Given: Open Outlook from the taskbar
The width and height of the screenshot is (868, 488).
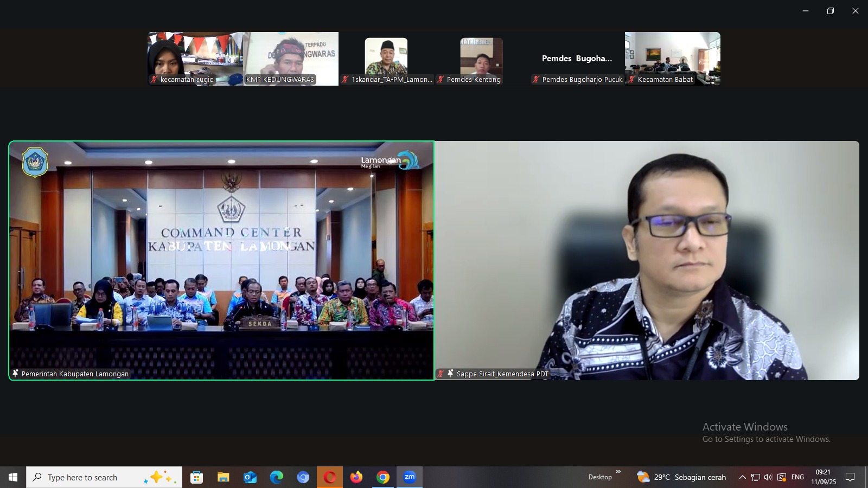Looking at the screenshot, I should 250,477.
